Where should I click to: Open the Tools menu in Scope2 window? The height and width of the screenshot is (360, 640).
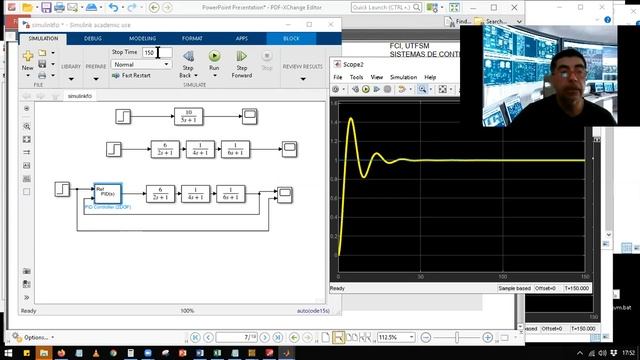coord(356,77)
